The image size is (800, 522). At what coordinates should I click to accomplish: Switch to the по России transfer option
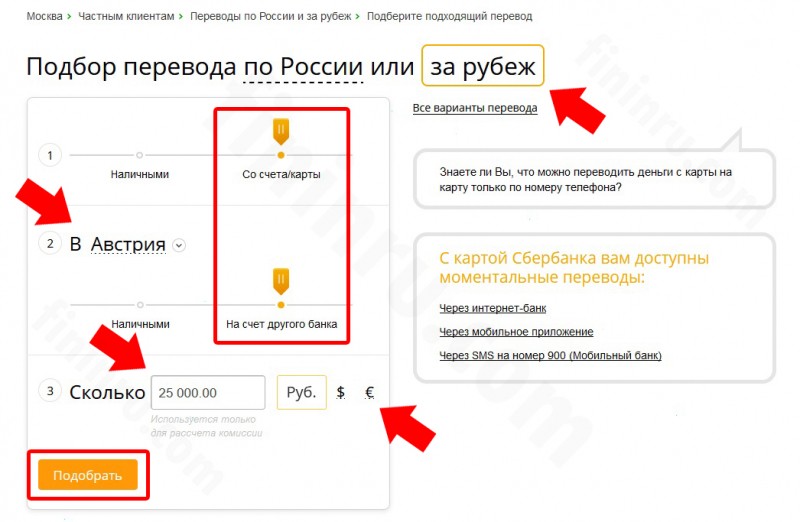pos(303,67)
